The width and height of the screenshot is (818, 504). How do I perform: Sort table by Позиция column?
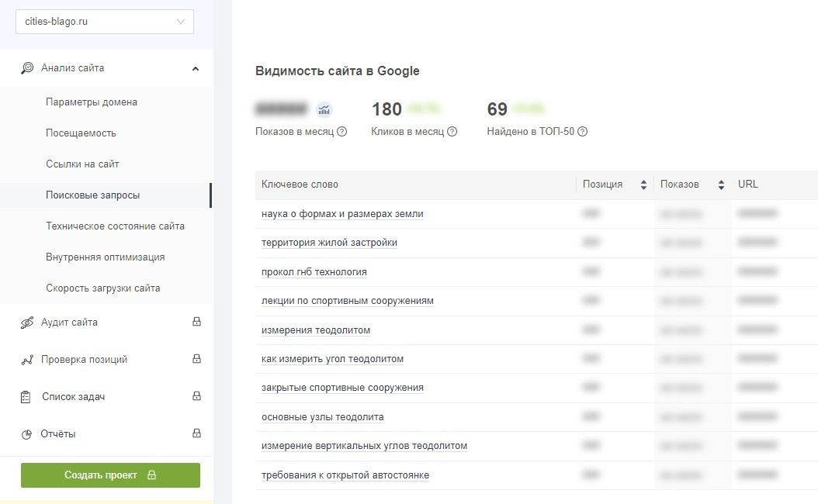click(643, 185)
